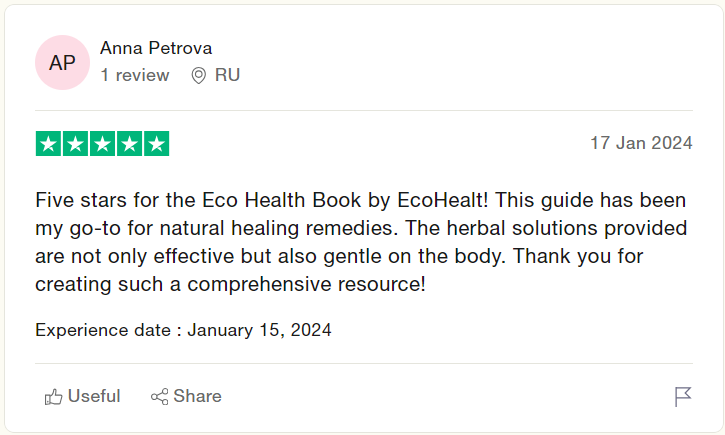Open the AP avatar circle

[62, 62]
